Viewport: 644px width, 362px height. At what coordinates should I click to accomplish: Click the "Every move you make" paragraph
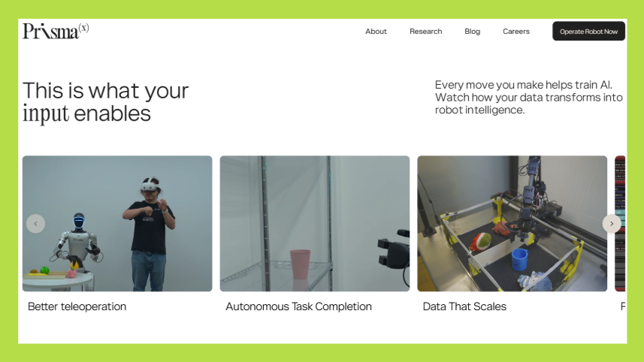pyautogui.click(x=528, y=98)
